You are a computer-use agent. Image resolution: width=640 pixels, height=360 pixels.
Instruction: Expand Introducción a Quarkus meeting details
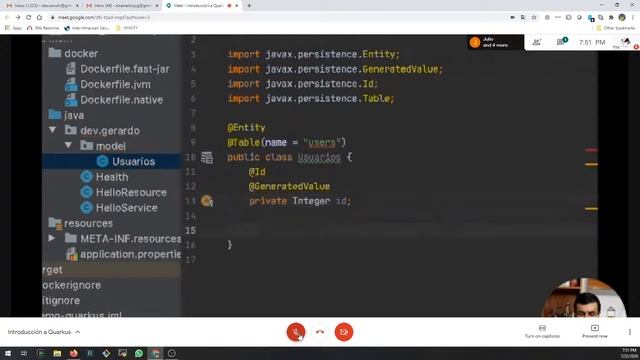[x=44, y=332]
